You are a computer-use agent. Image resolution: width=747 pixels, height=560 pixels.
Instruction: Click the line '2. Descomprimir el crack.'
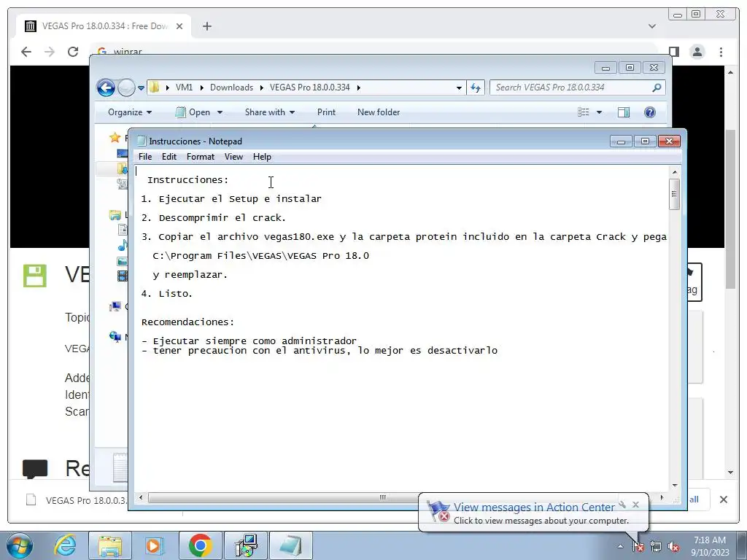coord(214,218)
